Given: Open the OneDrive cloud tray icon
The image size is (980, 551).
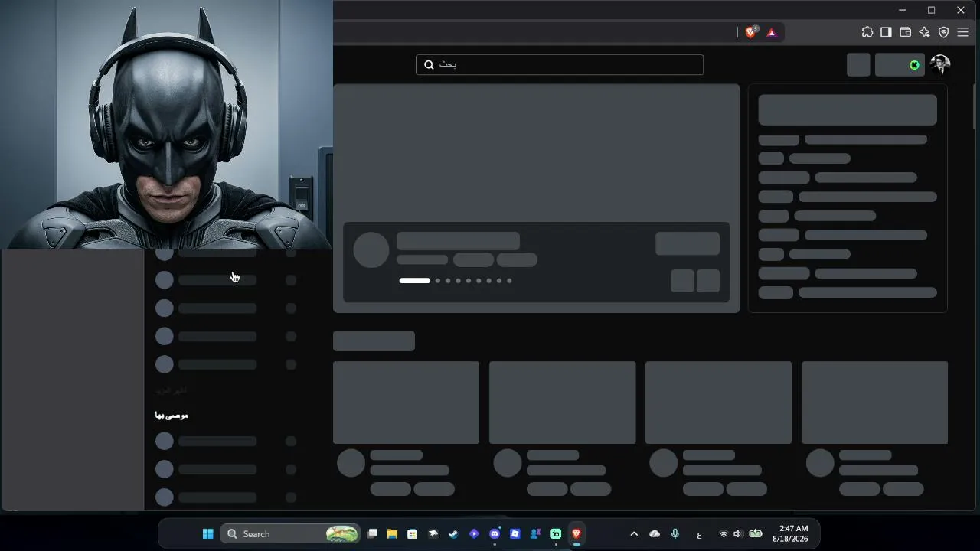Looking at the screenshot, I should coord(655,533).
